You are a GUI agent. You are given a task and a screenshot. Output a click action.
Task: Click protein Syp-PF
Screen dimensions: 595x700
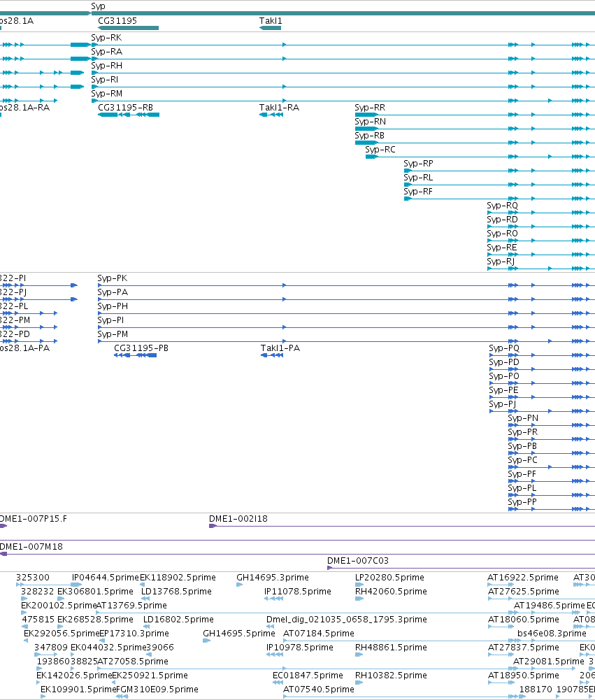click(x=522, y=474)
